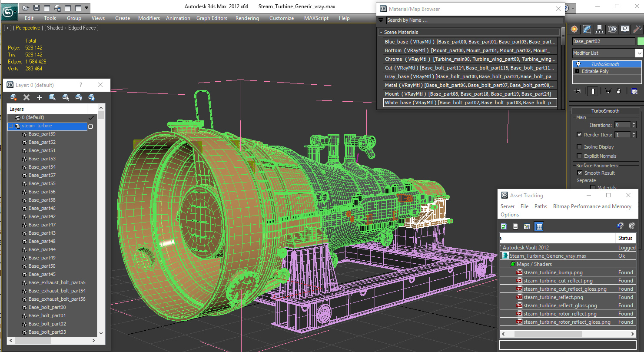
Task: Click the Save File floppy icon
Action: pyautogui.click(x=37, y=8)
